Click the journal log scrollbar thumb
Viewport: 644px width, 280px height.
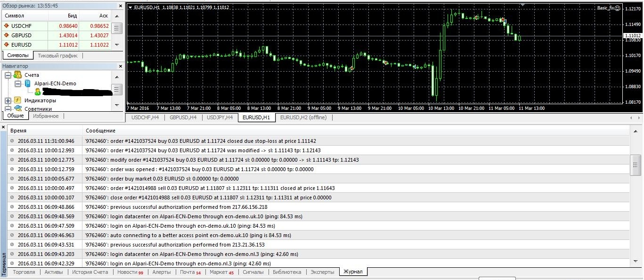click(x=635, y=165)
